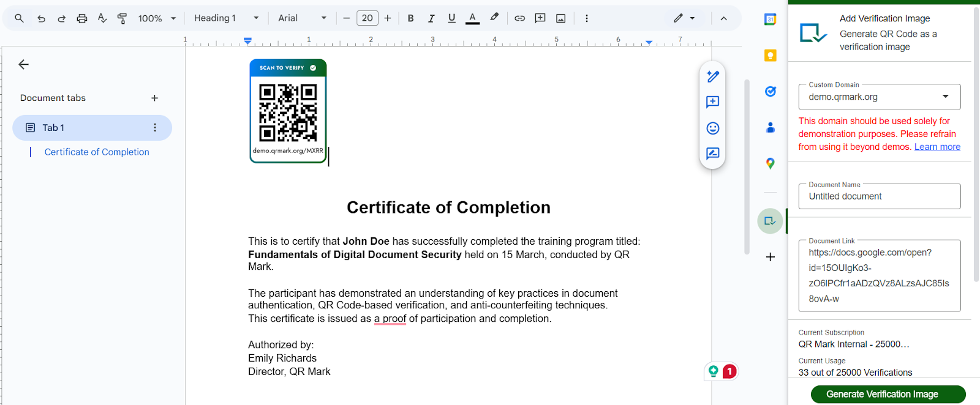The height and width of the screenshot is (405, 980).
Task: Open the highlight color picker
Action: pos(494,18)
